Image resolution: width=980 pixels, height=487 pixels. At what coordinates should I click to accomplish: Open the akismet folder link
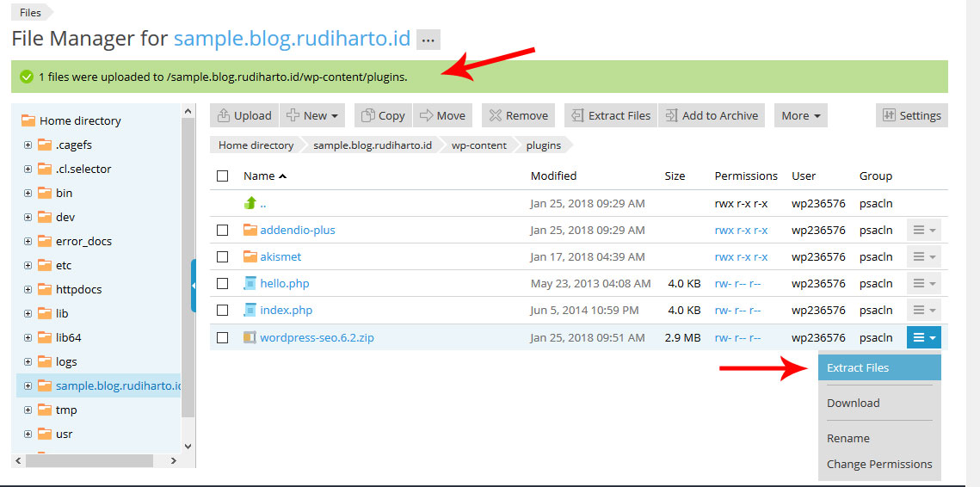[280, 257]
